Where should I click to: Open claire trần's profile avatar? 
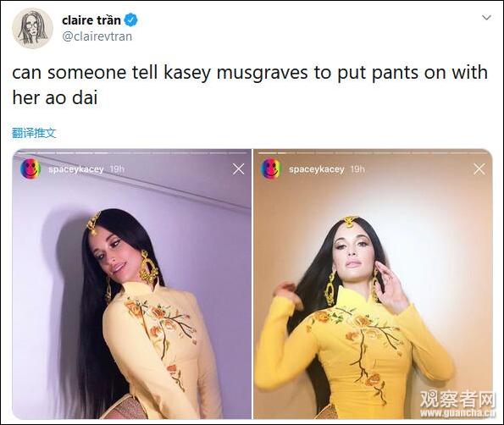(x=32, y=28)
